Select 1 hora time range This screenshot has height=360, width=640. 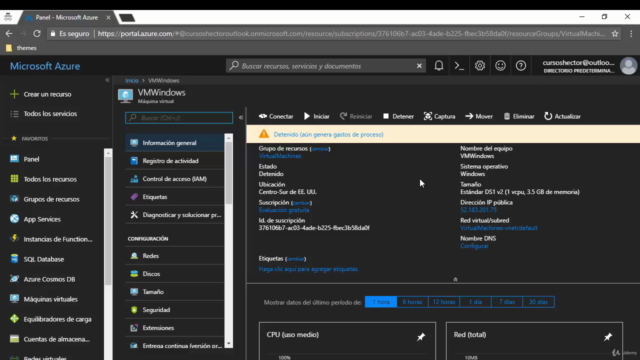click(x=381, y=302)
